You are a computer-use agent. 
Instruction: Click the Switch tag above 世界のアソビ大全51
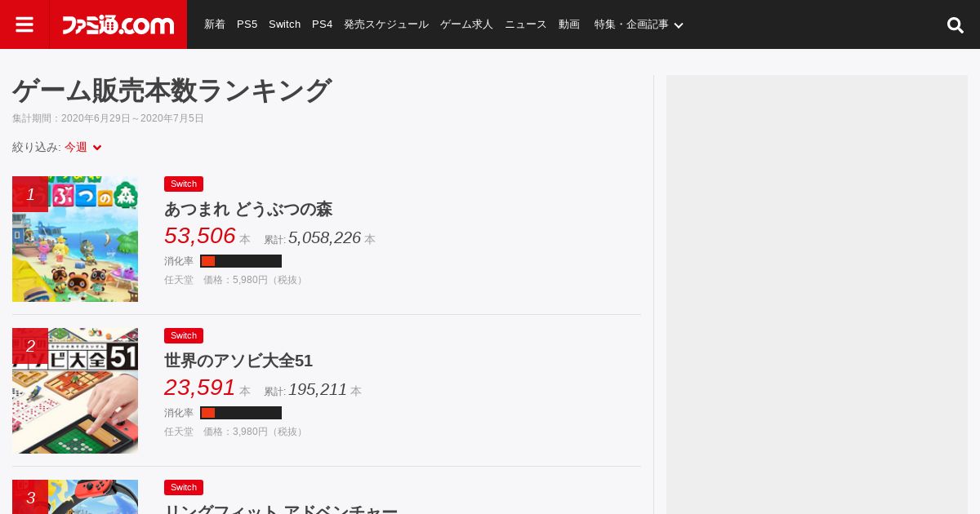pos(184,336)
